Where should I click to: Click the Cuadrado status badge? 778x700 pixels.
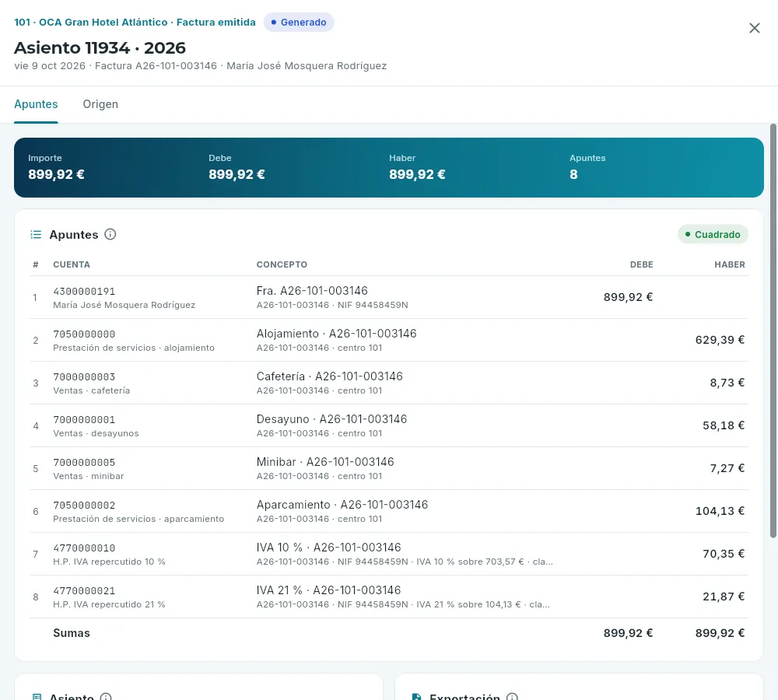[713, 234]
